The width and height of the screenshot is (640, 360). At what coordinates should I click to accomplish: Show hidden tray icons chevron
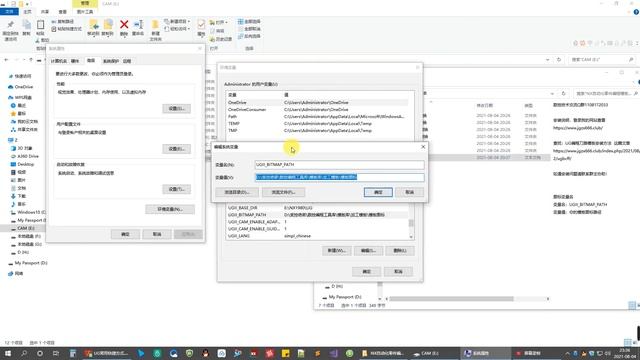coord(567,353)
